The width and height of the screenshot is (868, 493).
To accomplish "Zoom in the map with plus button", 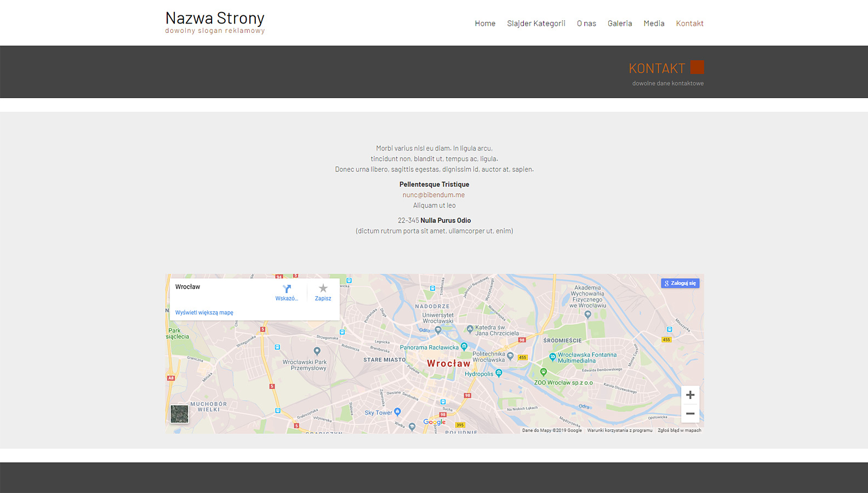I will coord(690,395).
